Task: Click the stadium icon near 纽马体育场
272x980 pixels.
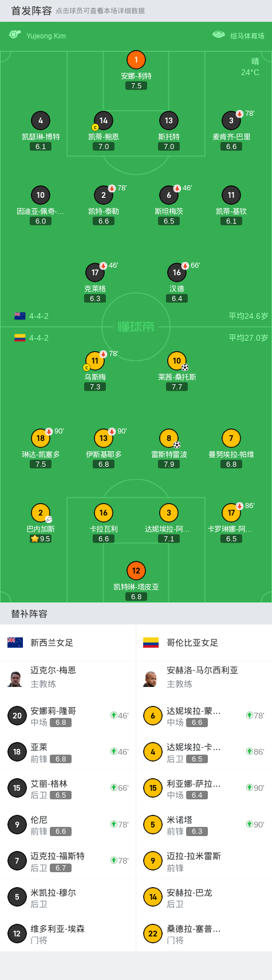Action: [219, 35]
